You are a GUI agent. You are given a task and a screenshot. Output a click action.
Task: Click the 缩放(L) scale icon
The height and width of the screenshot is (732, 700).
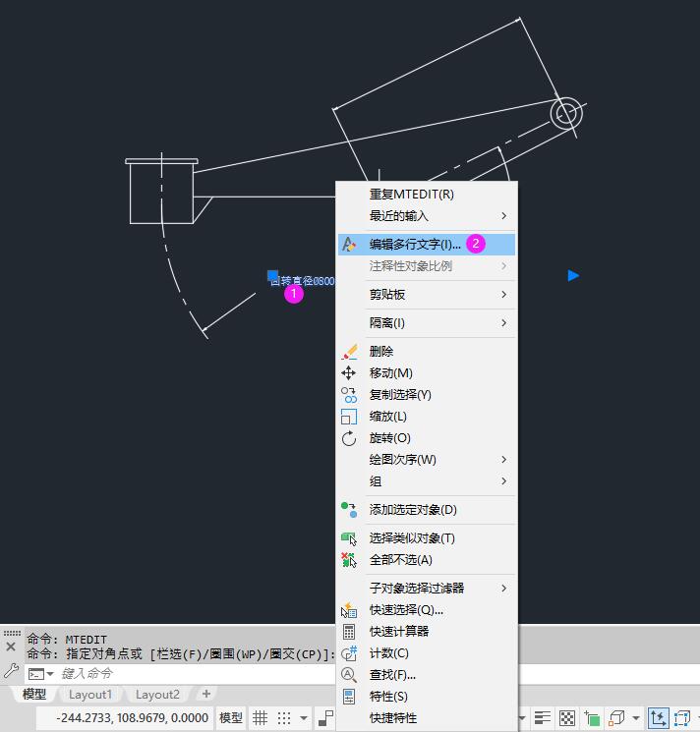[x=349, y=417]
